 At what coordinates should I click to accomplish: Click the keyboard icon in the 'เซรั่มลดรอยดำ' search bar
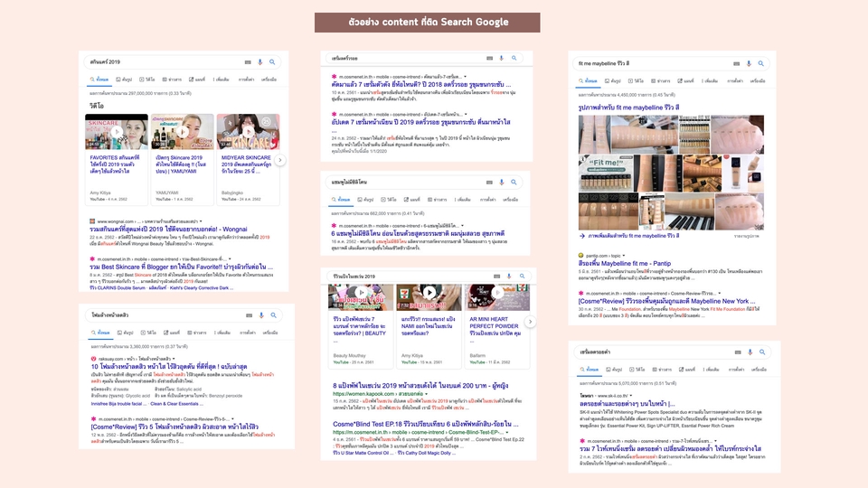coord(738,352)
